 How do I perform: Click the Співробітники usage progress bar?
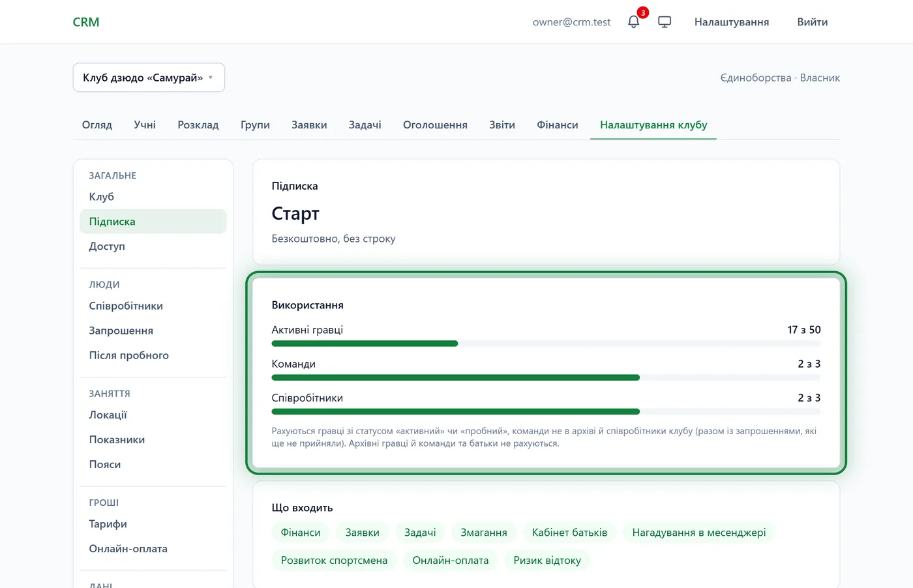(x=546, y=411)
